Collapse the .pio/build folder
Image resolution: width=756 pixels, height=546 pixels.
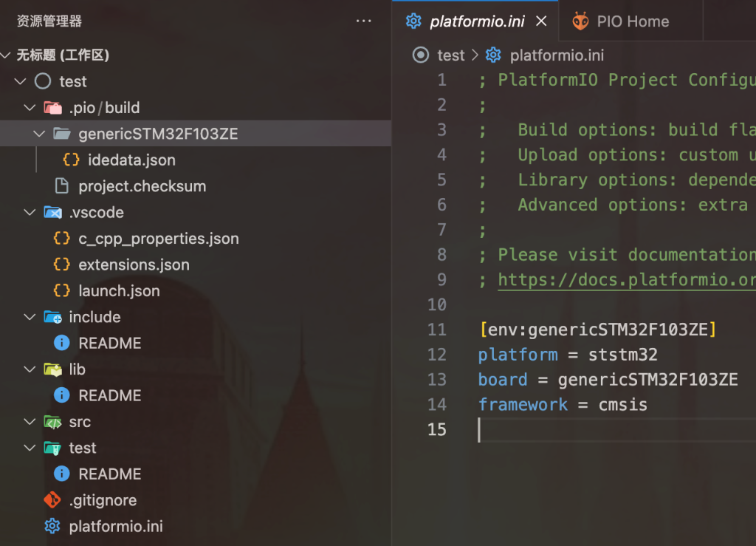coord(30,108)
